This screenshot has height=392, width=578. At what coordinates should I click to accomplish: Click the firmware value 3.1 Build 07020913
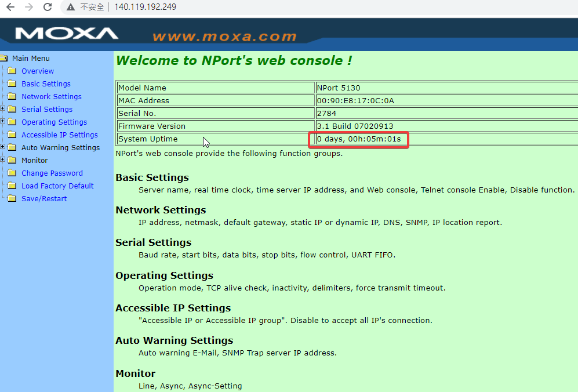[x=355, y=126]
